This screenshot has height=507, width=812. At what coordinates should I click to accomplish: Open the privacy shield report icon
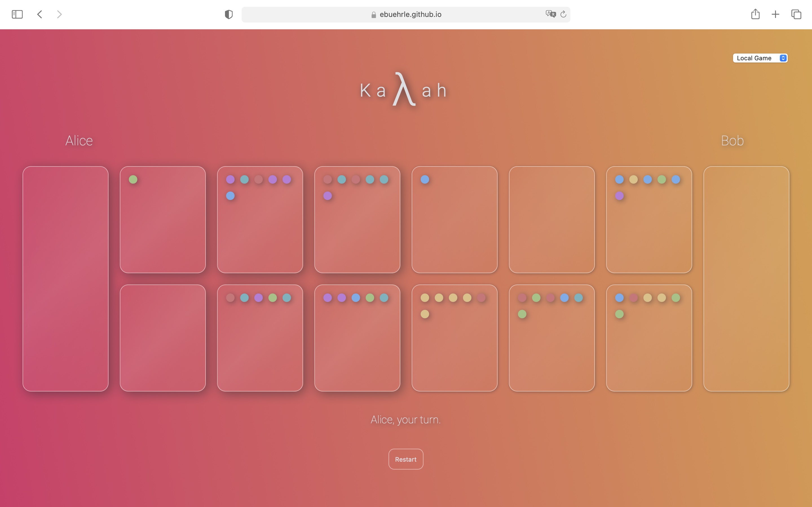pyautogui.click(x=228, y=14)
